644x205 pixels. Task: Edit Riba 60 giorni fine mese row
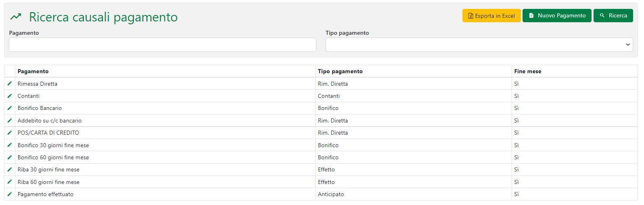[10, 182]
